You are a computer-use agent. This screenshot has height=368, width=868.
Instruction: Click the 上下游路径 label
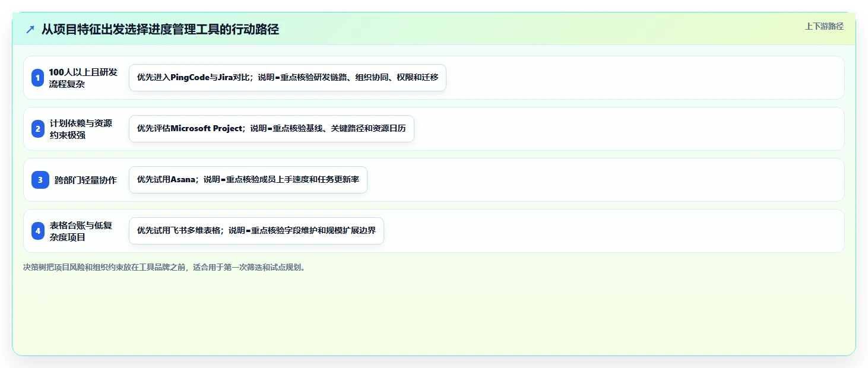click(824, 26)
